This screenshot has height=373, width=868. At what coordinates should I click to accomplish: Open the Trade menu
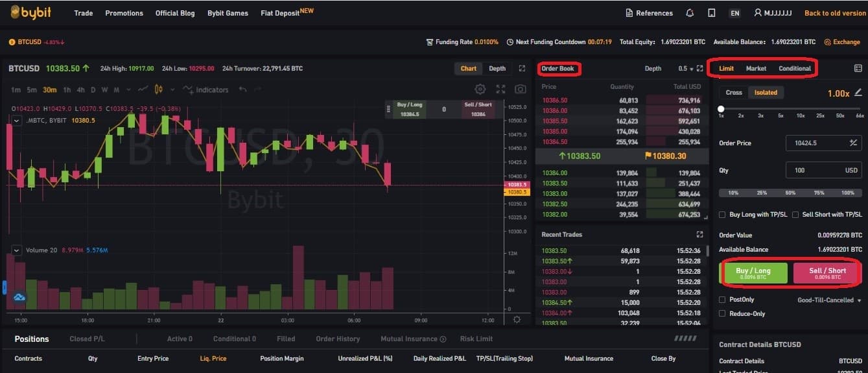tap(83, 13)
